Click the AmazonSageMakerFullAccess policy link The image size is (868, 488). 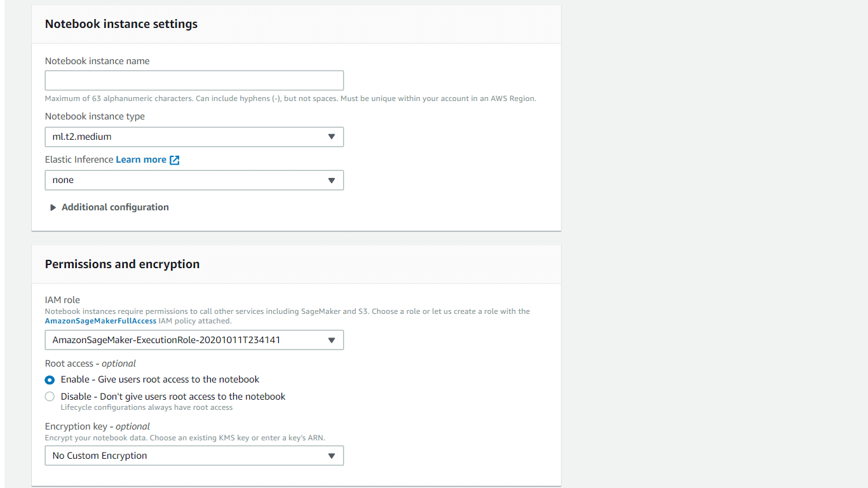(100, 320)
